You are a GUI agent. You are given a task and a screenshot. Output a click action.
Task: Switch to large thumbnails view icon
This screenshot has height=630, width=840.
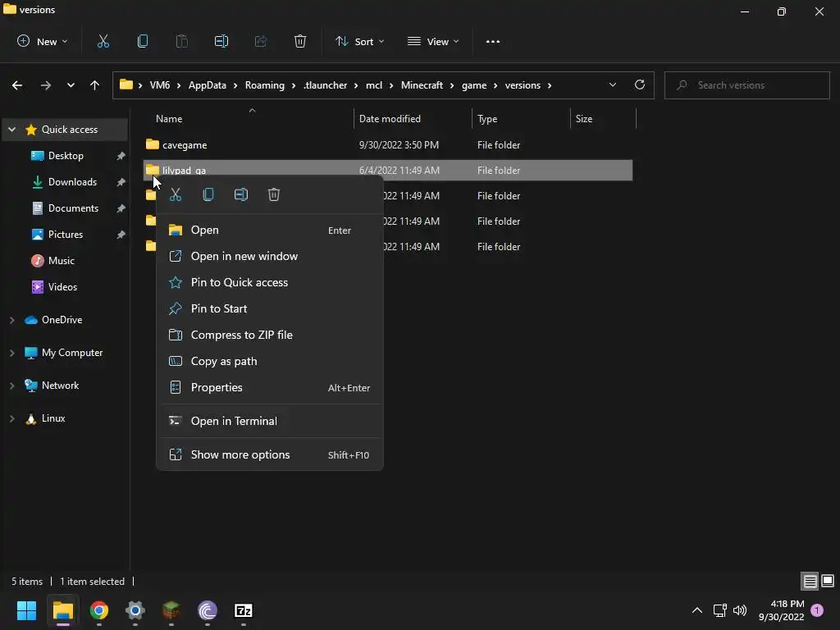coord(828,581)
